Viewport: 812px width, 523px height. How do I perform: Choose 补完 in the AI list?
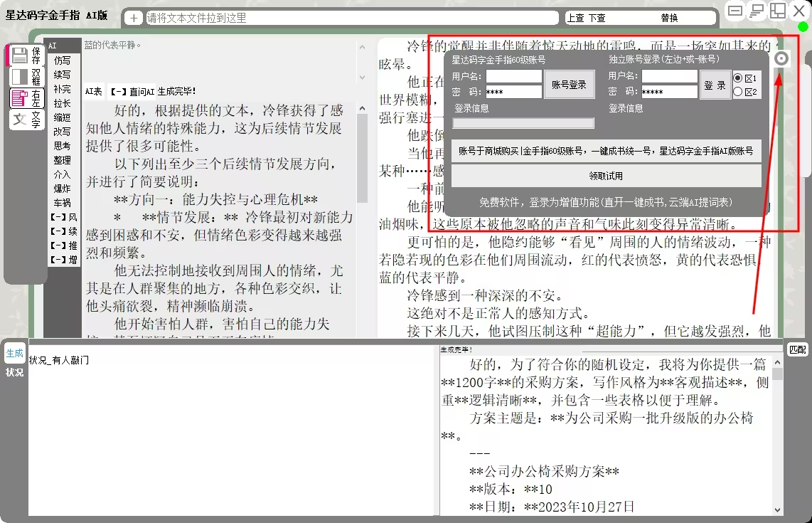pyautogui.click(x=62, y=89)
